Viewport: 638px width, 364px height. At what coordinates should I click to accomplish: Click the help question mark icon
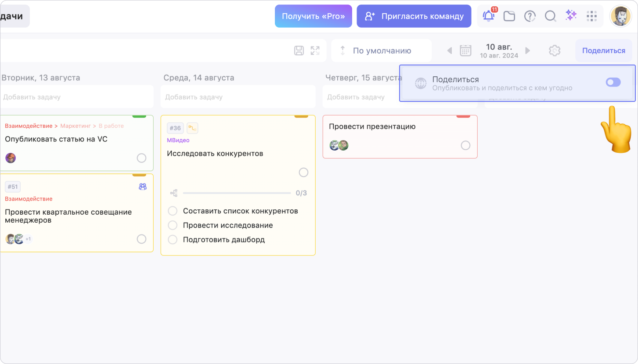530,16
